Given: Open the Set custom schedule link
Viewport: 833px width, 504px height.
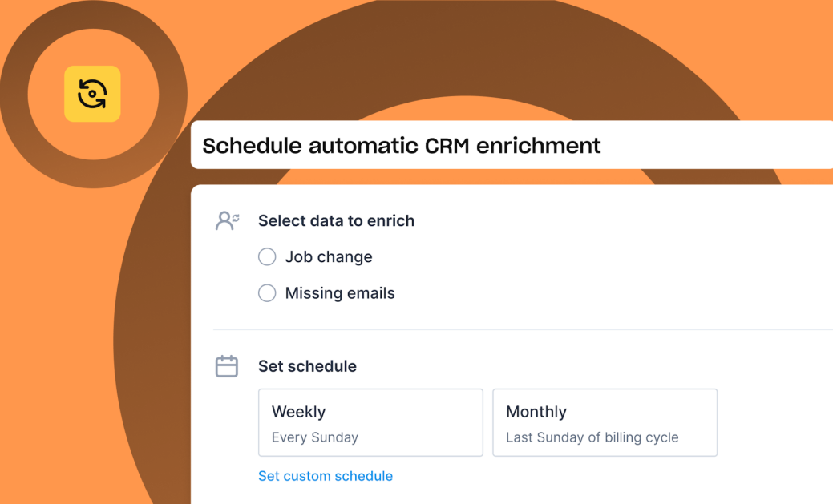Looking at the screenshot, I should [326, 476].
